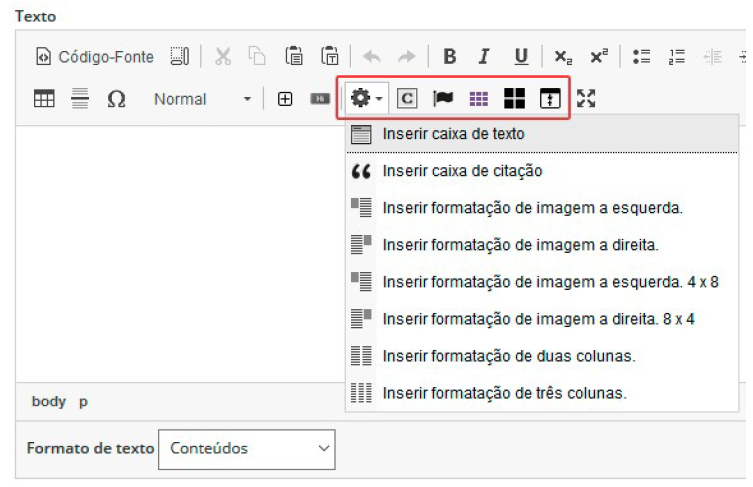Click the boxed C icon
This screenshot has width=753, height=487.
pos(407,98)
